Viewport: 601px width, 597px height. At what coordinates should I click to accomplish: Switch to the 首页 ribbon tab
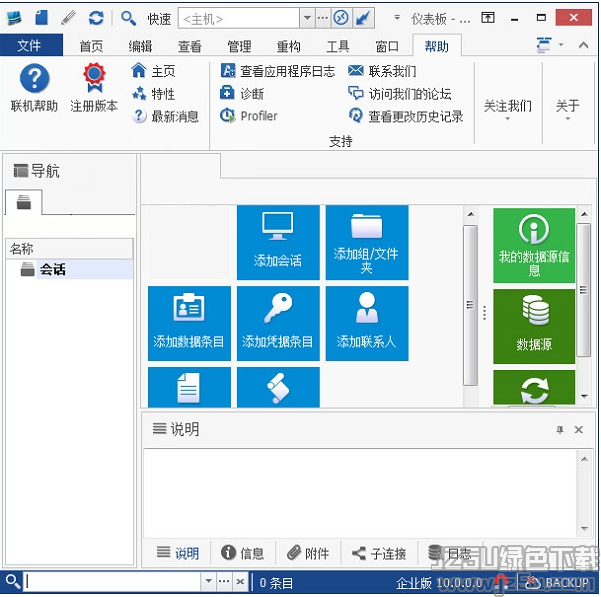pyautogui.click(x=91, y=46)
